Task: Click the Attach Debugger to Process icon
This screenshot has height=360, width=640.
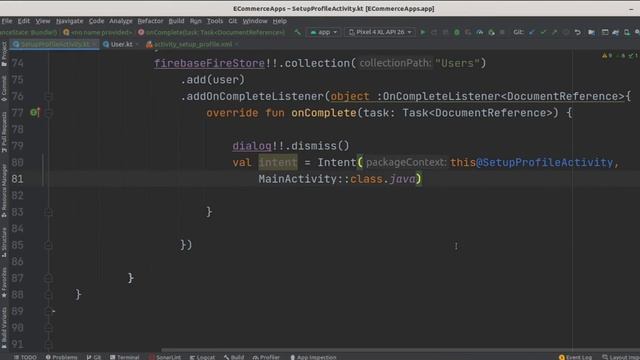Action: (x=491, y=32)
